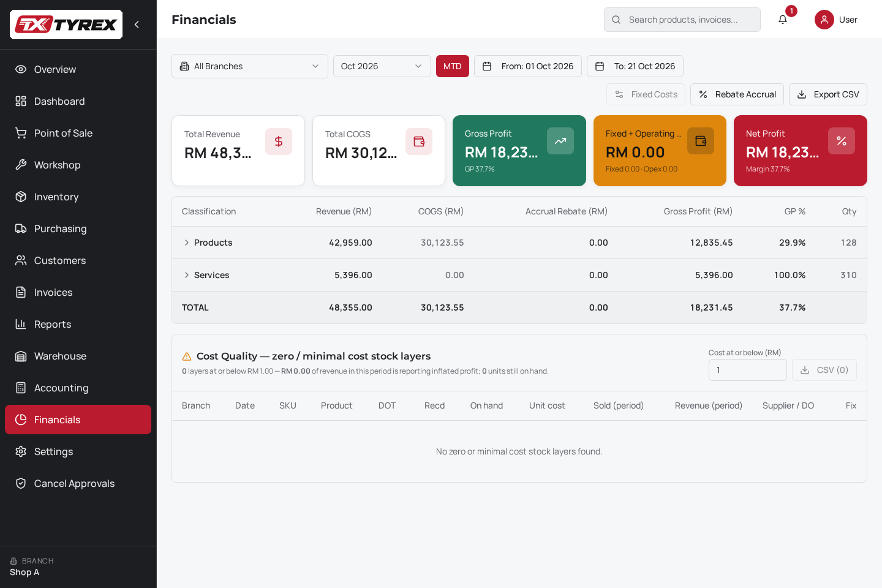882x588 pixels.
Task: Open the All Branches dropdown
Action: [x=250, y=66]
